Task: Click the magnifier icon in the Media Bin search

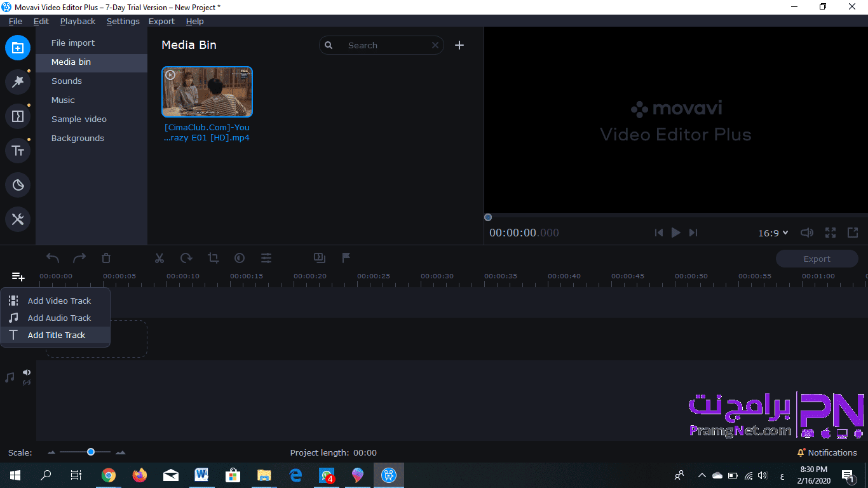Action: click(x=329, y=45)
